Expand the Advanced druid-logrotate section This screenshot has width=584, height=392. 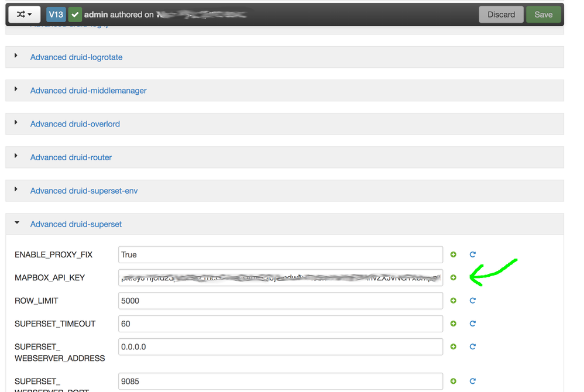76,57
